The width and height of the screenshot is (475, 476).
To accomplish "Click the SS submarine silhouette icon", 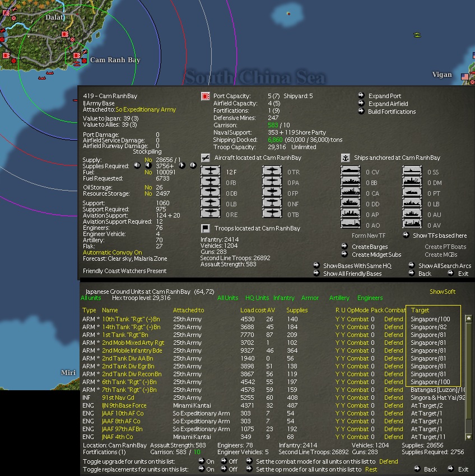I will pos(412,172).
